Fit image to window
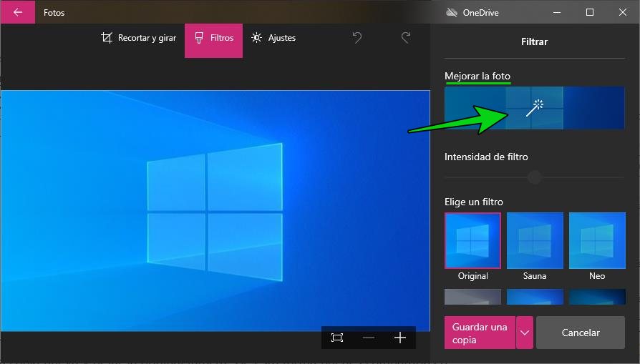640x364 pixels. 337,338
